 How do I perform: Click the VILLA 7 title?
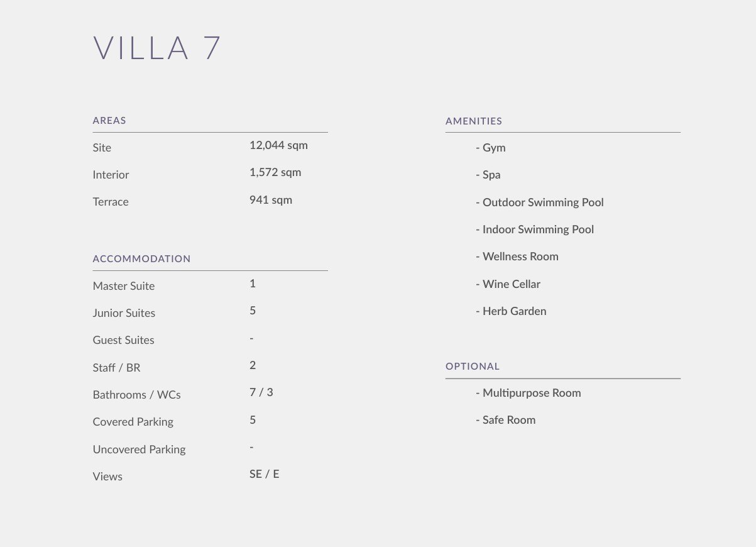click(x=157, y=48)
